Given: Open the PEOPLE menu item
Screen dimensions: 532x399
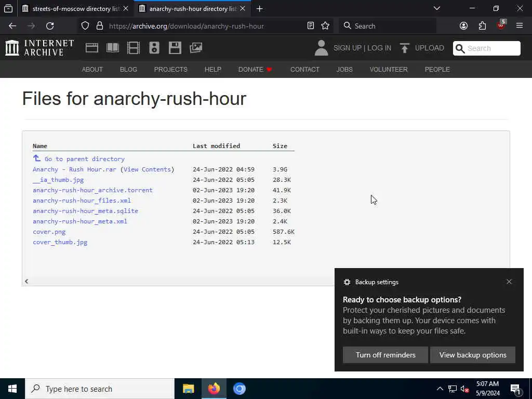Looking at the screenshot, I should 437,70.
